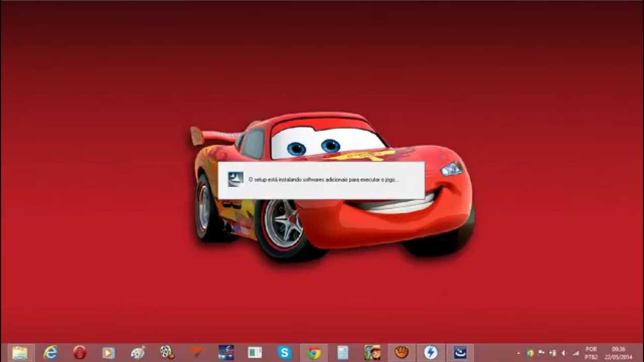The image size is (644, 362).
Task: Open the Subway Surfers character taskbar icon
Action: click(x=372, y=352)
